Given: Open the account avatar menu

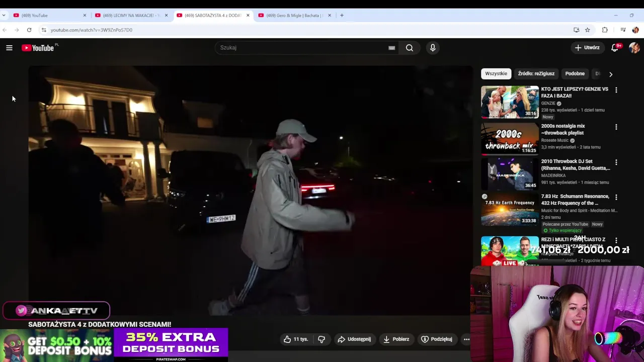Looking at the screenshot, I should pyautogui.click(x=634, y=48).
